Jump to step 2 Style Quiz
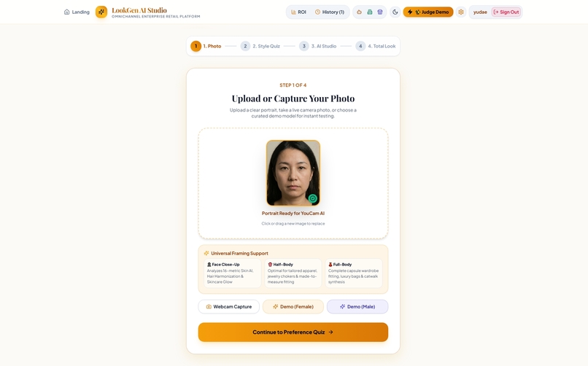This screenshot has height=366, width=588. [260, 46]
